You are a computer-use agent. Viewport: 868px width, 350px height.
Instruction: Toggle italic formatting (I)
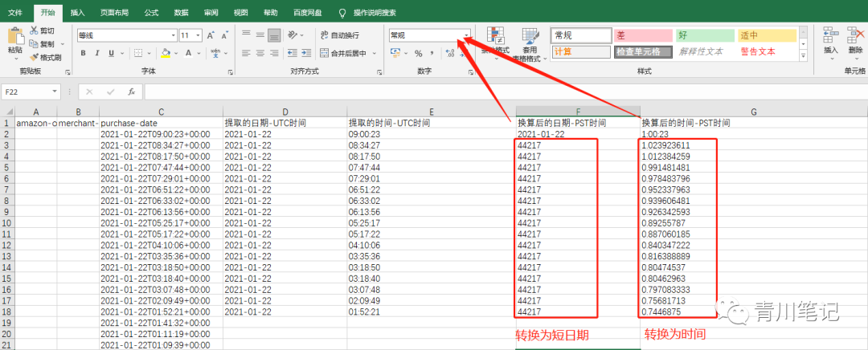click(x=97, y=53)
